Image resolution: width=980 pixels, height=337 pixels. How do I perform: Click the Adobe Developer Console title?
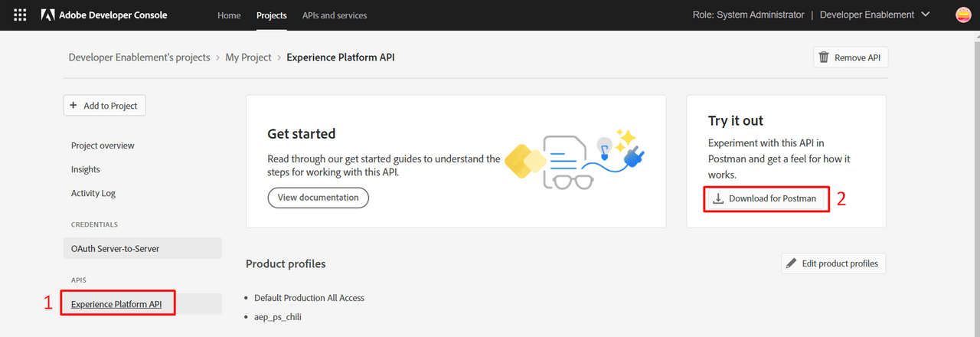pos(113,15)
